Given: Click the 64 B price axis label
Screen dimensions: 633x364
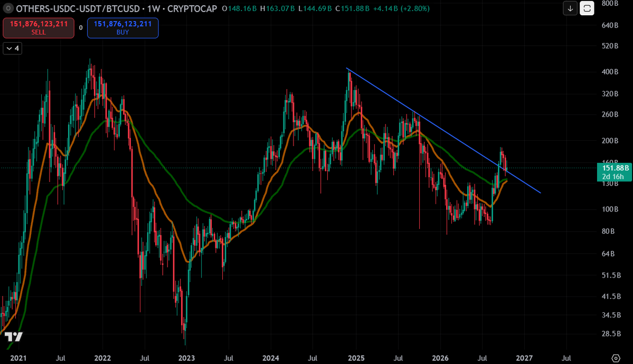Looking at the screenshot, I should coord(608,254).
